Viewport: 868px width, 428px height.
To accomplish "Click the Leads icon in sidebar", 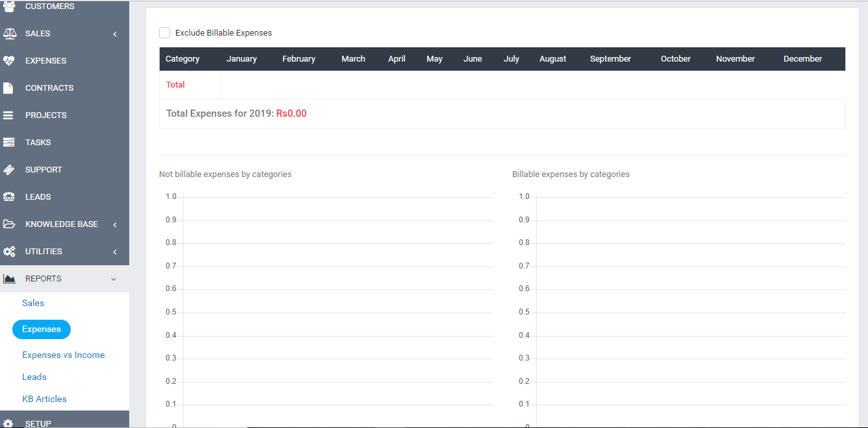I will pos(9,197).
